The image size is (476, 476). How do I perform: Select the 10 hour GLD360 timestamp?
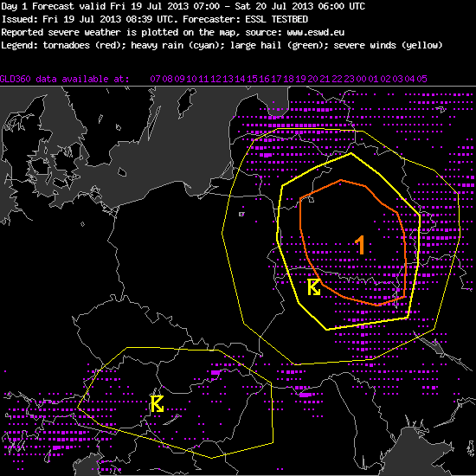(x=191, y=80)
